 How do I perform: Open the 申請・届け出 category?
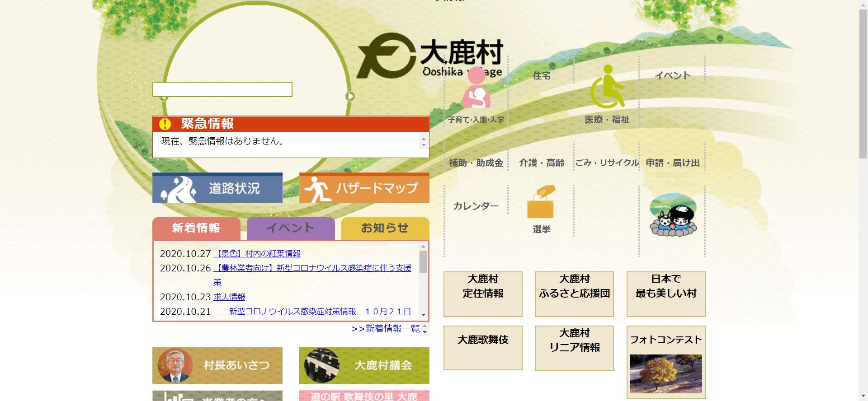point(673,163)
